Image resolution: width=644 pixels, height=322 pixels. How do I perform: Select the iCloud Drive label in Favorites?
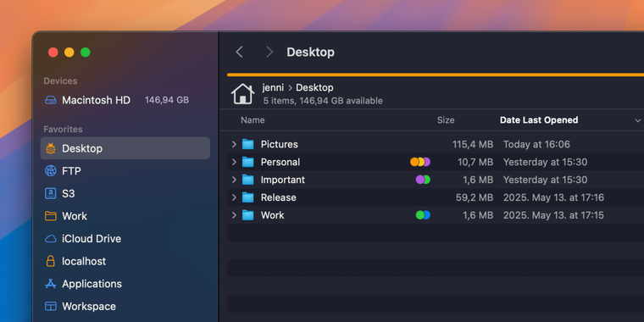click(x=92, y=239)
